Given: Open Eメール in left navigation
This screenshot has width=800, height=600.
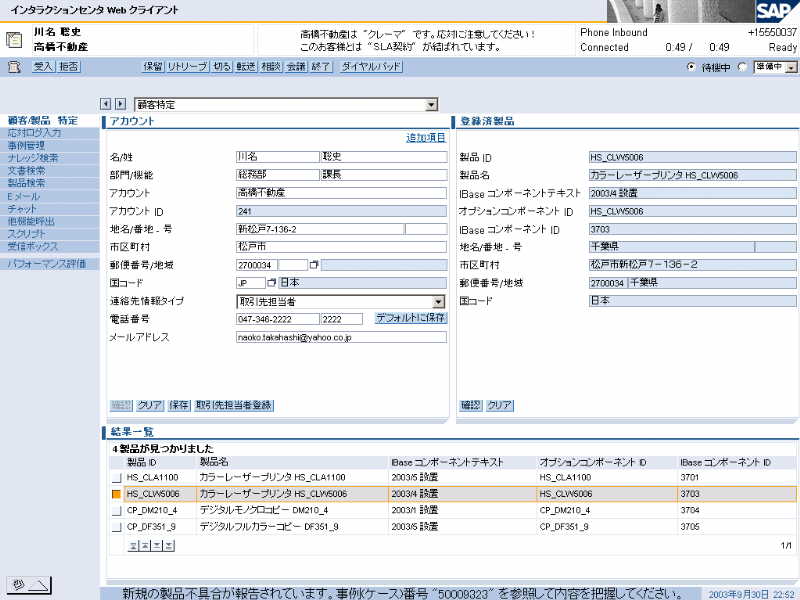Looking at the screenshot, I should [23, 196].
